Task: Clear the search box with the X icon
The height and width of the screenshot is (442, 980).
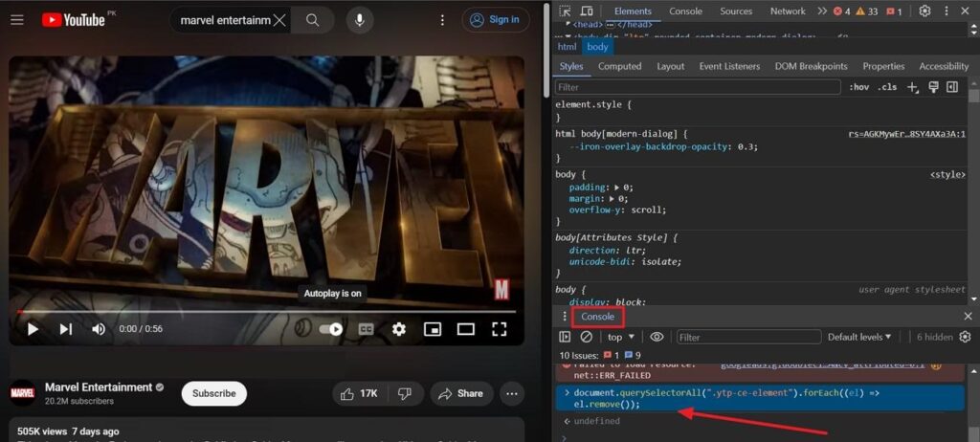Action: coord(279,20)
